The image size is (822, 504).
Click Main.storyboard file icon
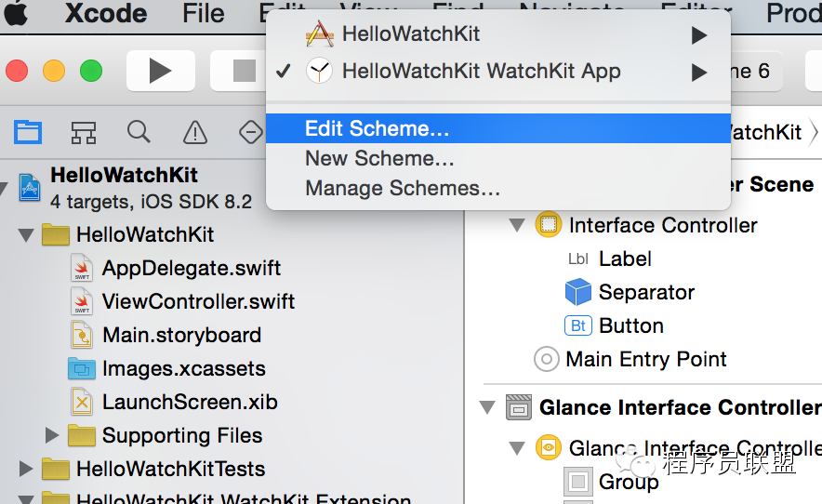(x=83, y=335)
